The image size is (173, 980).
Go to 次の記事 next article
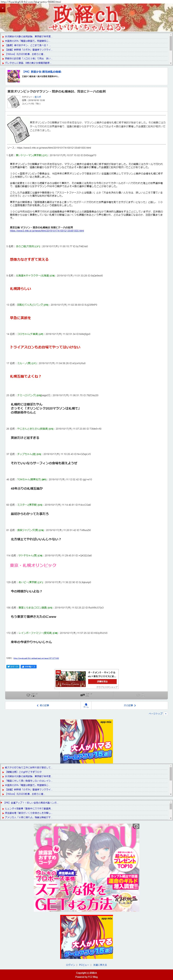(129, 705)
